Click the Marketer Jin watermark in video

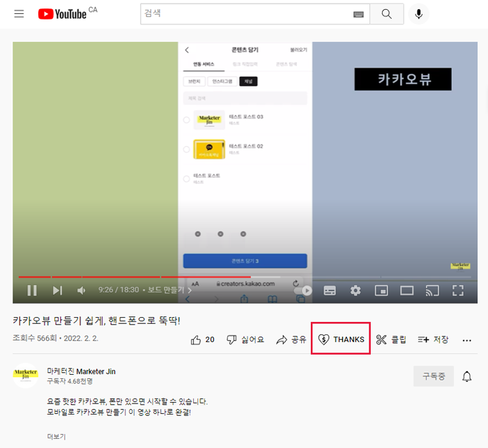[x=460, y=266]
